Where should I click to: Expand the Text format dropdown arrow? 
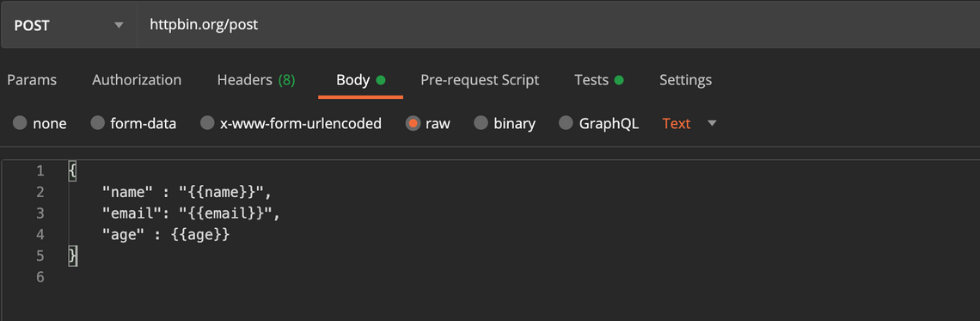pos(712,123)
